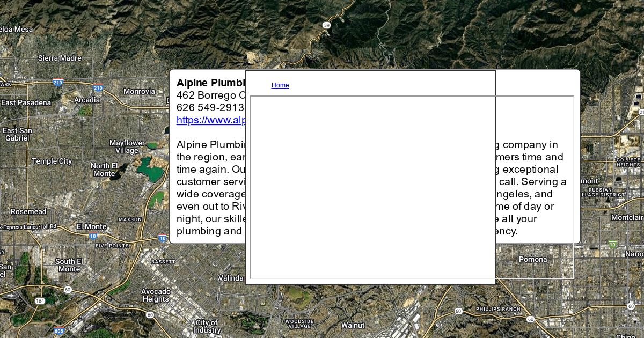The width and height of the screenshot is (644, 338).
Task: Select the Alpine Plumbing business title
Action: (211, 83)
